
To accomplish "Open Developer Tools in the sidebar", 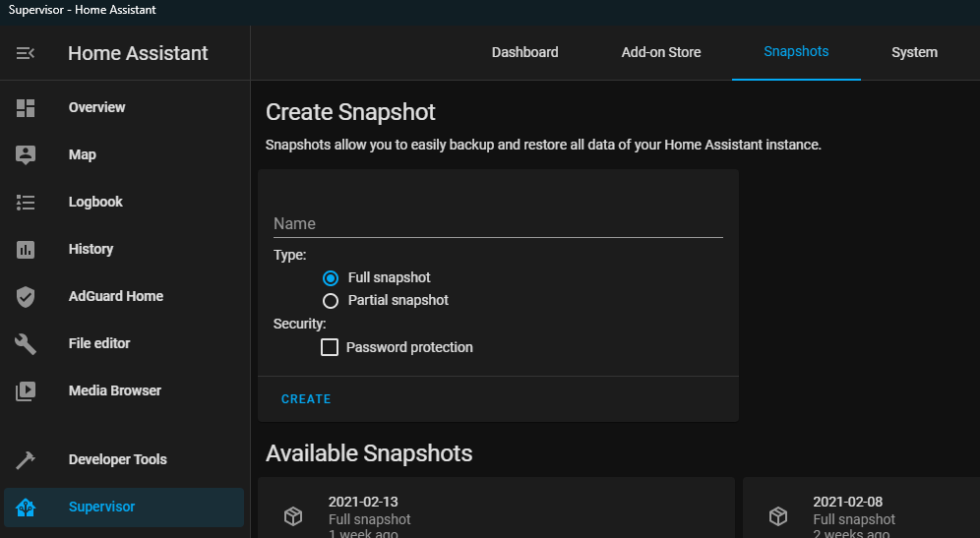I will pyautogui.click(x=124, y=460).
